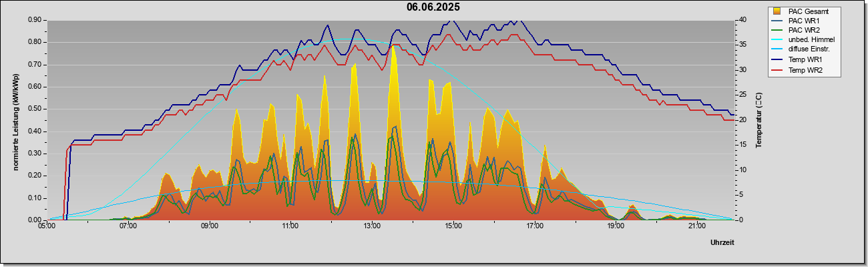Click the 09:00 time axis tick
This screenshot has height=267, width=868.
210,227
